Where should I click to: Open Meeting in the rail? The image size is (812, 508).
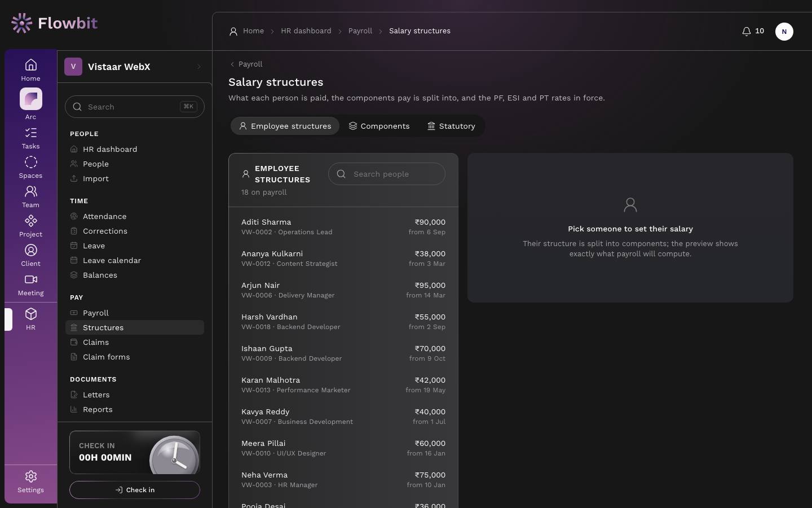coord(30,285)
